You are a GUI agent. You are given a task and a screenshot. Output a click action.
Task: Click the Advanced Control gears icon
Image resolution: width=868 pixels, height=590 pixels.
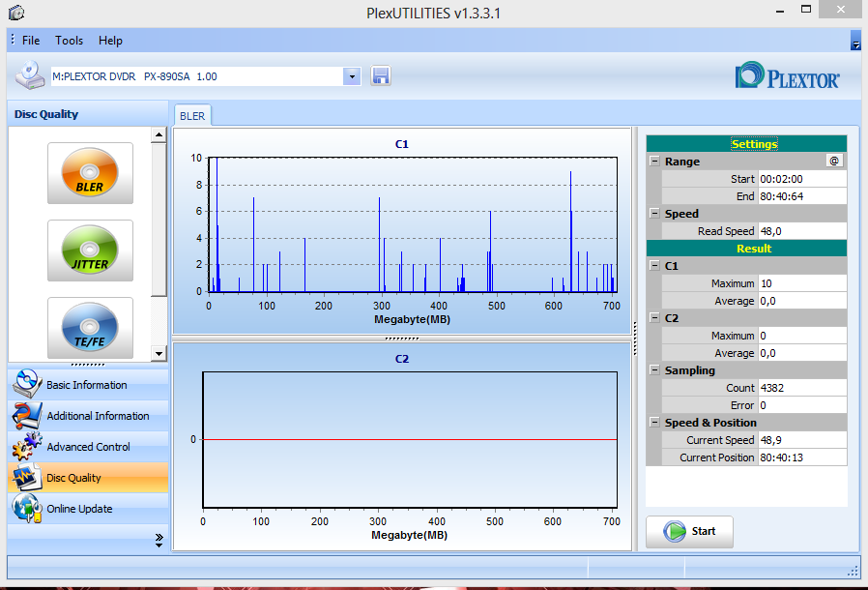(x=26, y=447)
